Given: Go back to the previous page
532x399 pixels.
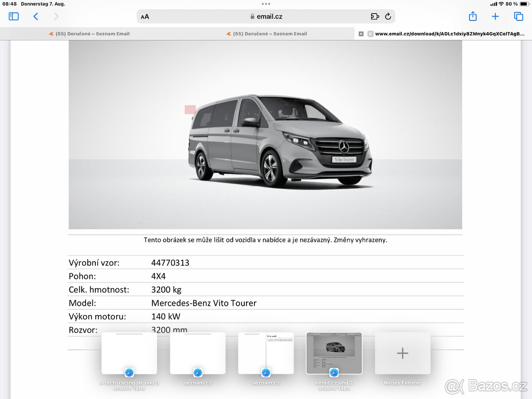Looking at the screenshot, I should [36, 16].
